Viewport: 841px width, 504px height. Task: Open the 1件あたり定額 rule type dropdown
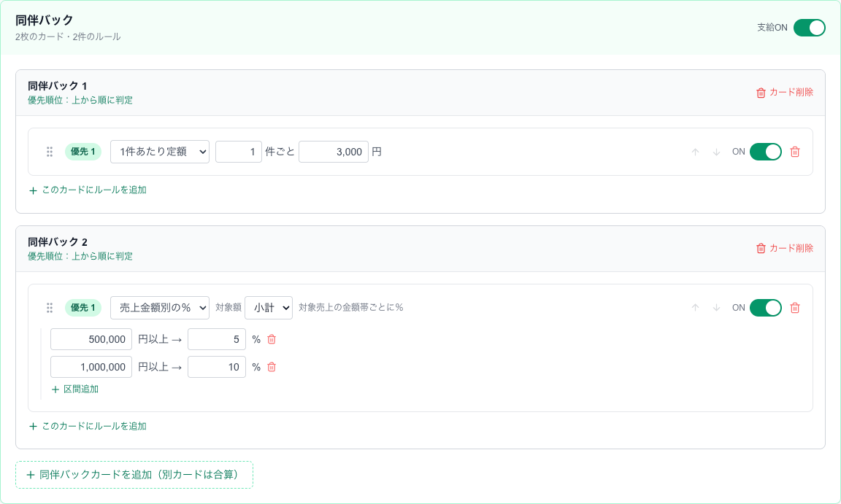[x=160, y=152]
